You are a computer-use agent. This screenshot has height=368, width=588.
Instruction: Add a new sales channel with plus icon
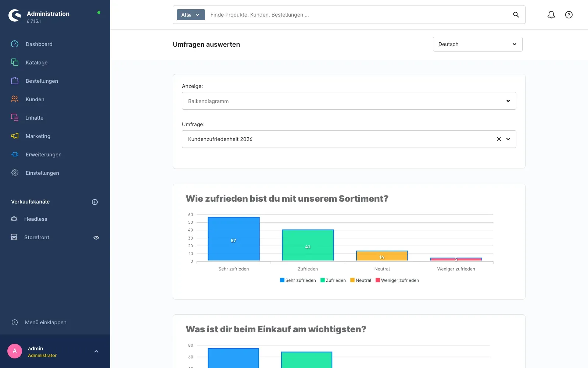95,202
